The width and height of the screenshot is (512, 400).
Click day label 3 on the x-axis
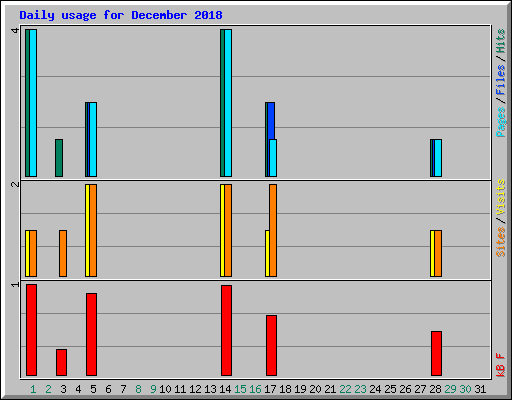point(63,389)
